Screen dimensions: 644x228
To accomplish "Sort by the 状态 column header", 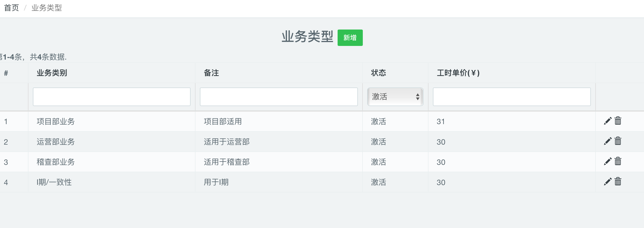I will point(378,73).
